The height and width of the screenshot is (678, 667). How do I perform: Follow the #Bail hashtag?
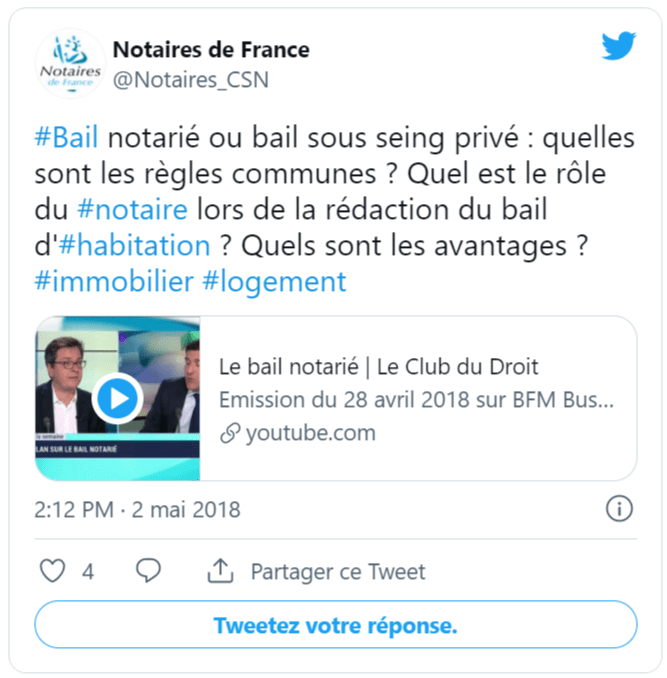pos(66,138)
